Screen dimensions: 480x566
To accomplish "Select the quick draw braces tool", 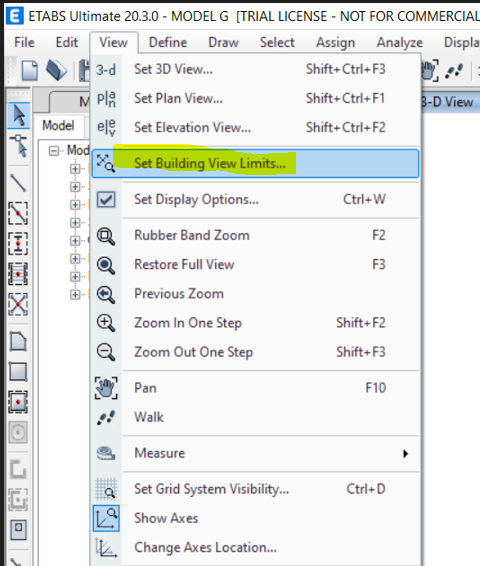I will (x=18, y=304).
